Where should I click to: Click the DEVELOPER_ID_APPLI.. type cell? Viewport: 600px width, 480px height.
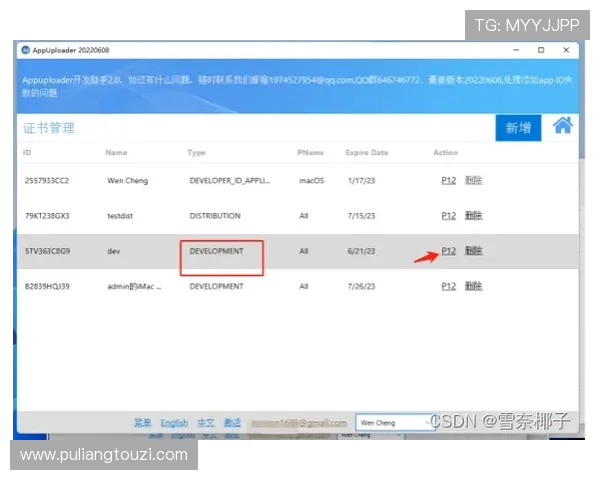point(230,181)
